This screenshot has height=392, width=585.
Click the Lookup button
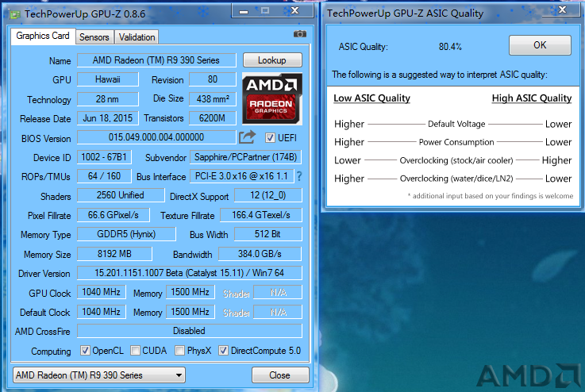coord(272,60)
